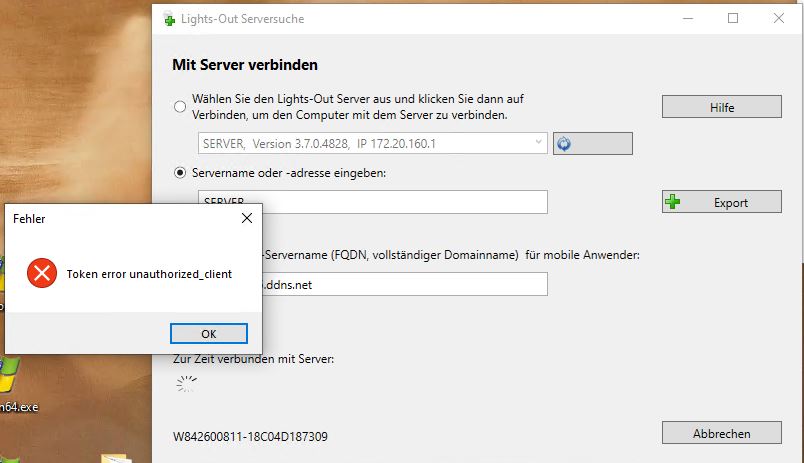The width and height of the screenshot is (804, 463).
Task: Click the ddns.net domain name field
Action: tap(400, 285)
